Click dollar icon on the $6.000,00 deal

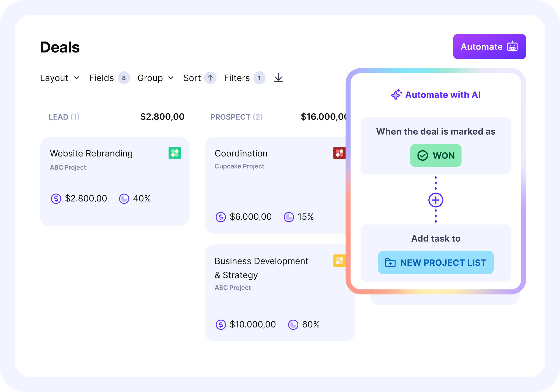[221, 217]
